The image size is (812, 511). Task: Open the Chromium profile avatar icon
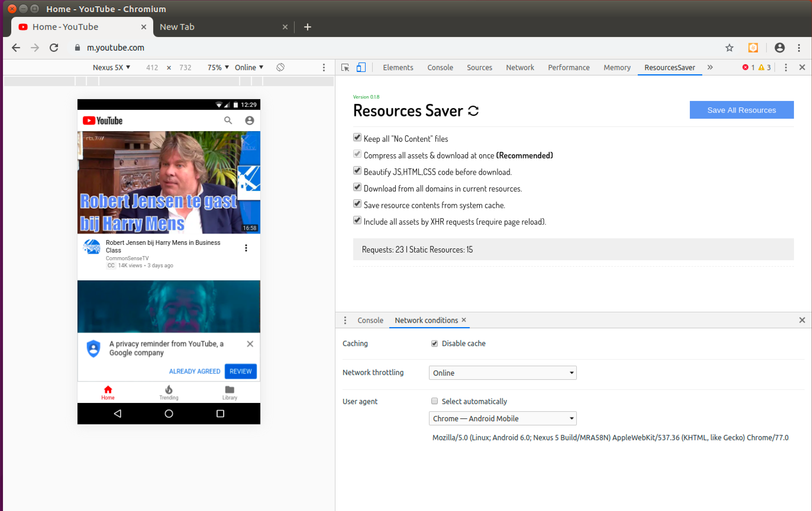tap(780, 48)
